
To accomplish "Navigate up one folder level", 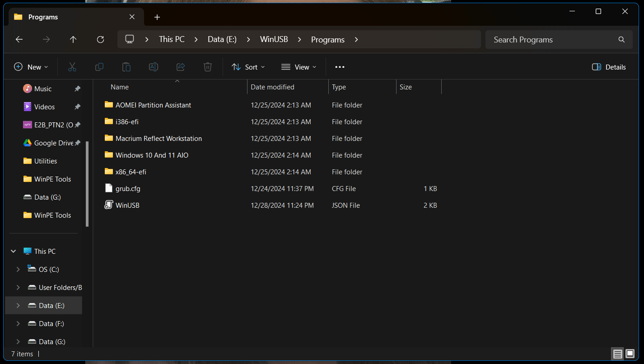I will [x=73, y=40].
